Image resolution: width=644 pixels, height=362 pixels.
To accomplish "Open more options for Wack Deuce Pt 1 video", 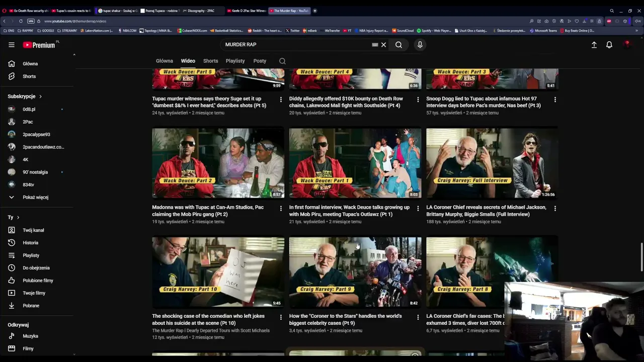I will pyautogui.click(x=418, y=208).
